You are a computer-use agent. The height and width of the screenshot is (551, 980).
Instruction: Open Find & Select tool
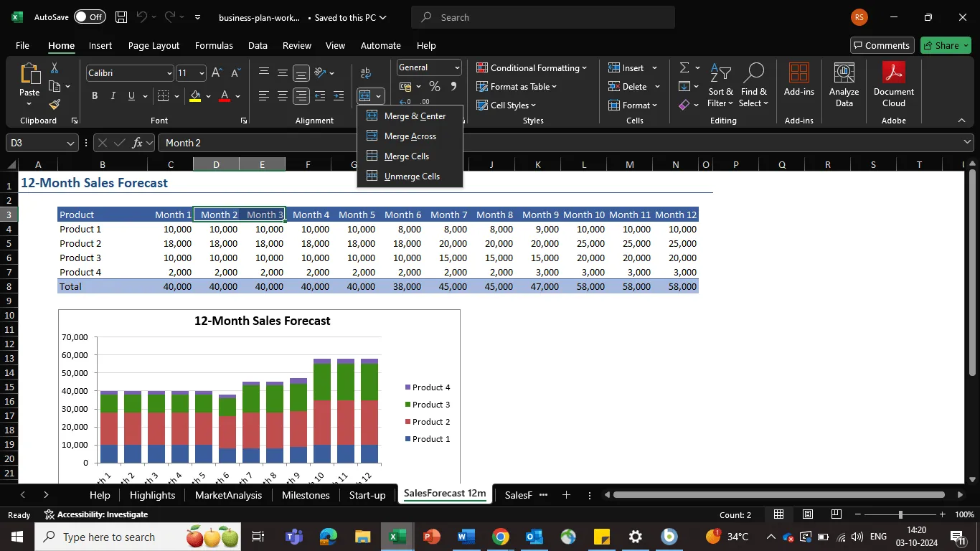click(753, 86)
